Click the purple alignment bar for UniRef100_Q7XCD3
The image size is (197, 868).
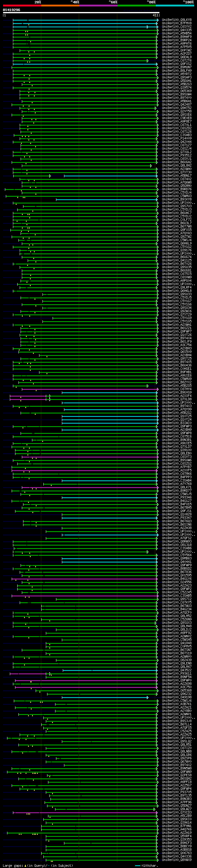[x=86, y=813]
